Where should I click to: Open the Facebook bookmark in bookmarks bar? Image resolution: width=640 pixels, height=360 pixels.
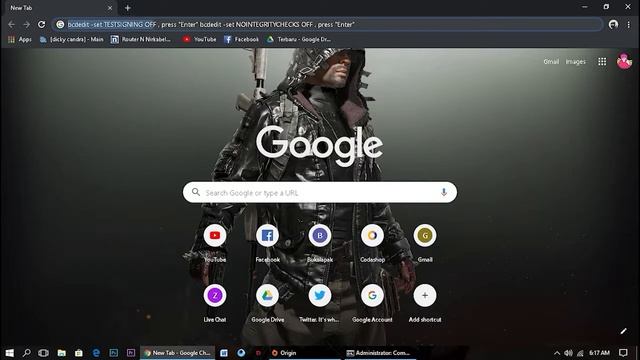[241, 40]
